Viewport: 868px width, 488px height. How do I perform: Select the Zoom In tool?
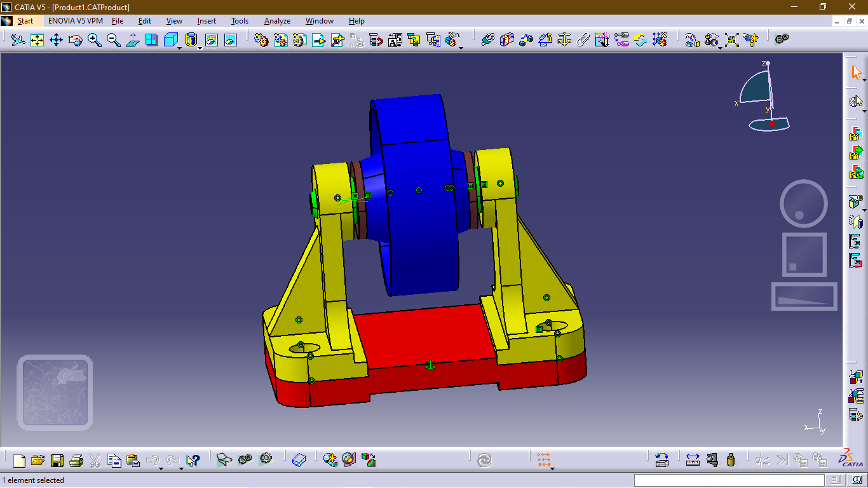93,39
